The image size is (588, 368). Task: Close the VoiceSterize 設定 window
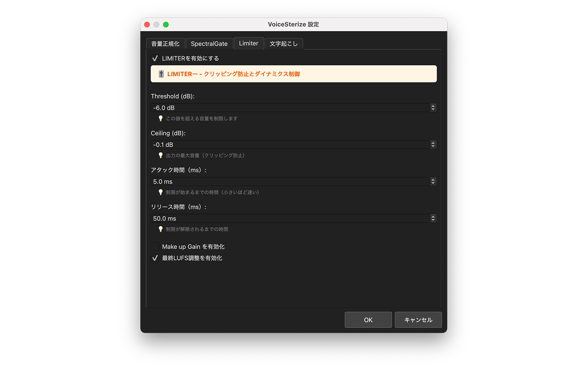(147, 25)
